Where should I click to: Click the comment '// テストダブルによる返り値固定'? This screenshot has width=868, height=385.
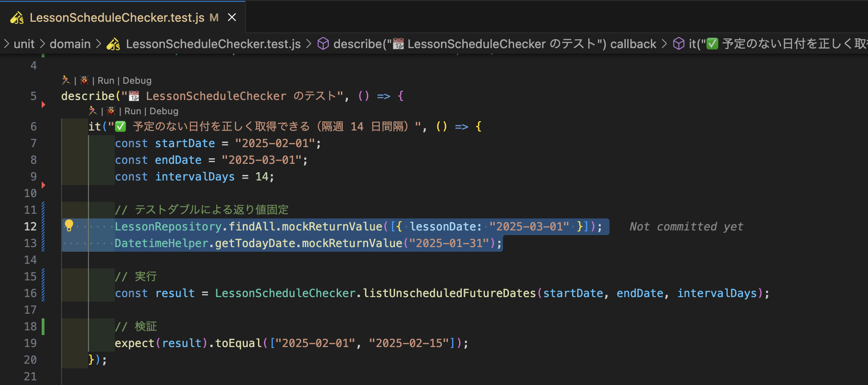click(202, 210)
